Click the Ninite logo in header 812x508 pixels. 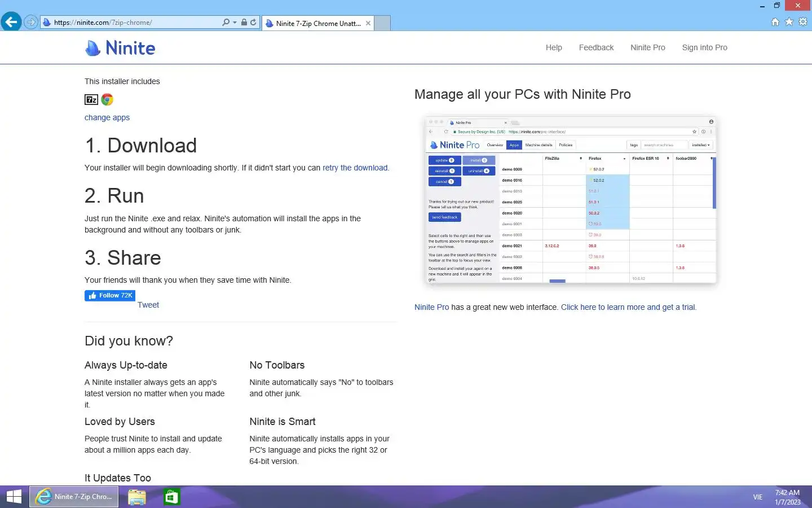tap(120, 48)
